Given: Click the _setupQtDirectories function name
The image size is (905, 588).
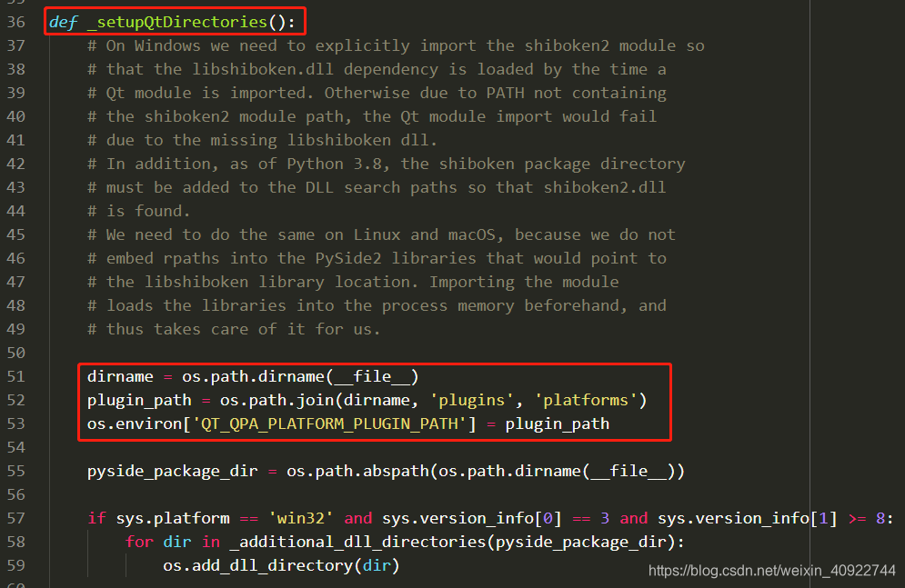Looking at the screenshot, I should click(176, 22).
